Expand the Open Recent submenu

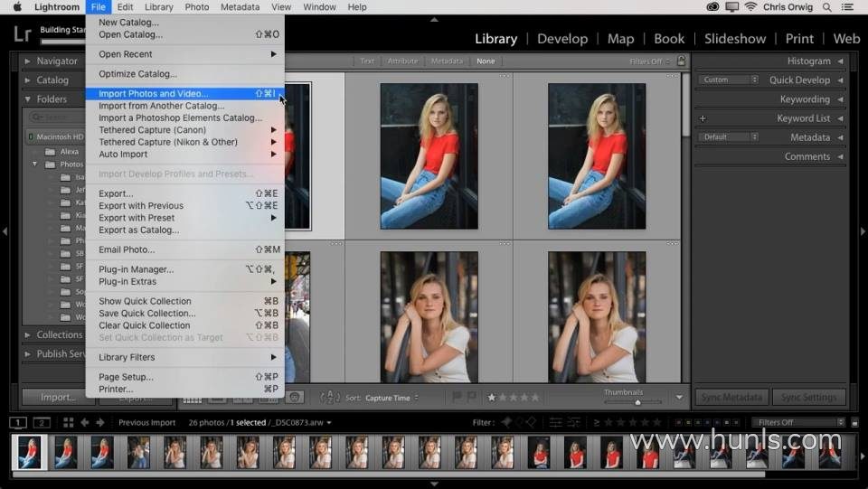(x=184, y=54)
